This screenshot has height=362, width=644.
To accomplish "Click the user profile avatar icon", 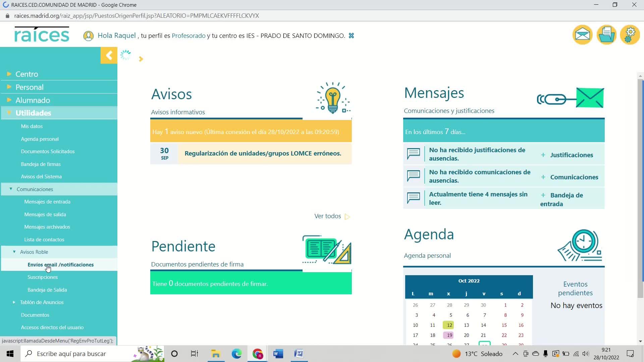I will pyautogui.click(x=88, y=36).
